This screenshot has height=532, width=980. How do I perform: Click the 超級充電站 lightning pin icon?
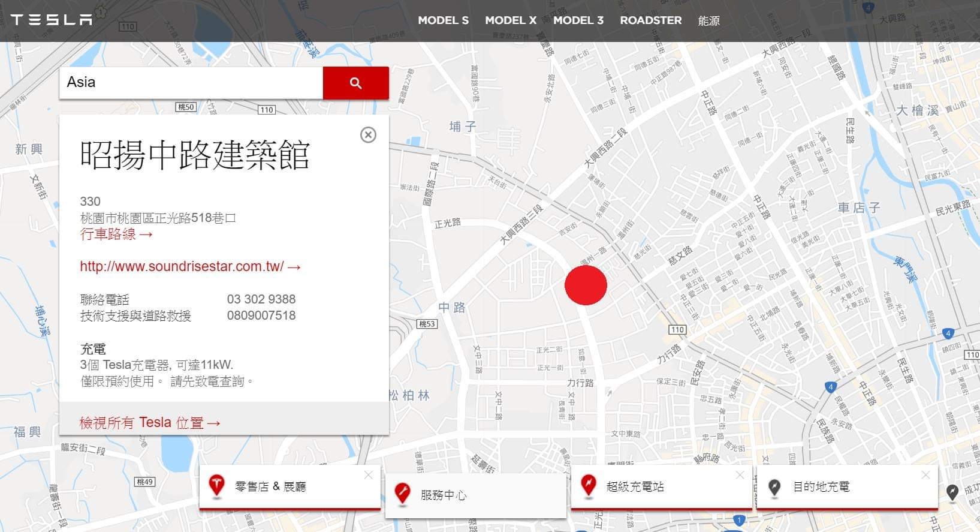[589, 486]
